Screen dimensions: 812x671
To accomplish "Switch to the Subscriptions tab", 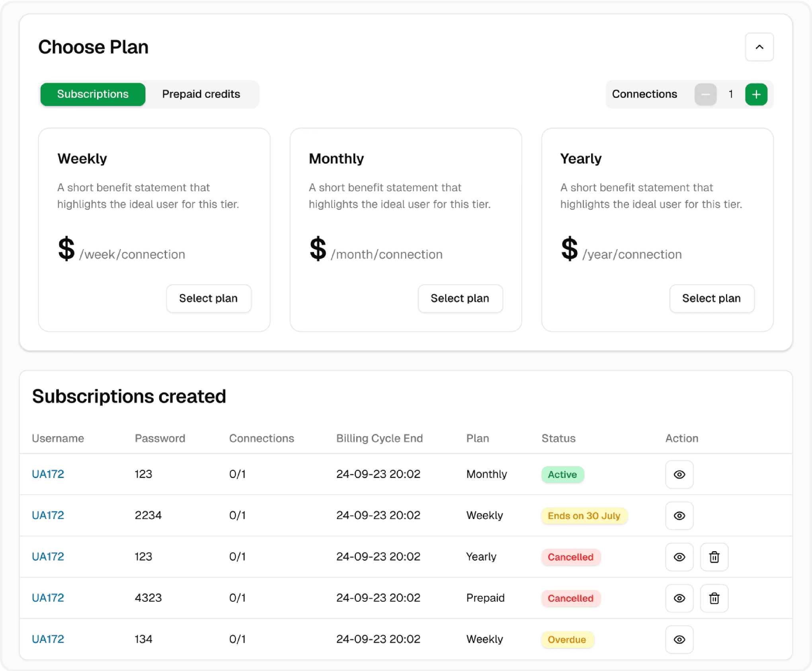I will coord(93,94).
